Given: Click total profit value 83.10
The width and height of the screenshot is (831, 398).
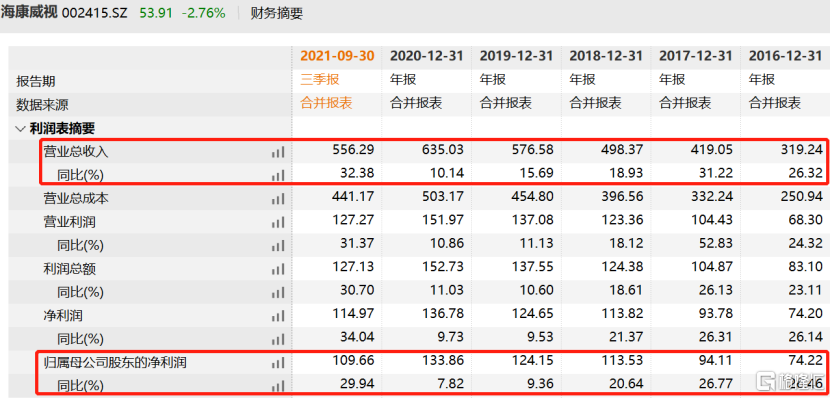Looking at the screenshot, I should [x=806, y=267].
